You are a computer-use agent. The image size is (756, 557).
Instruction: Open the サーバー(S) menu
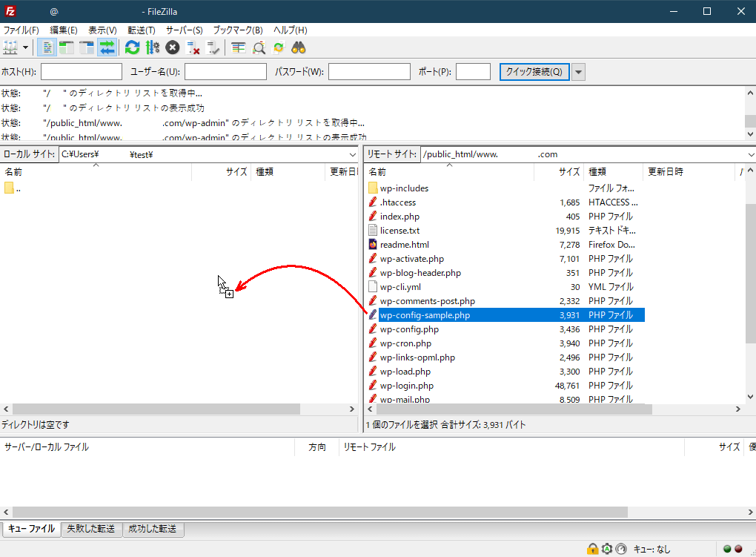[x=184, y=30]
